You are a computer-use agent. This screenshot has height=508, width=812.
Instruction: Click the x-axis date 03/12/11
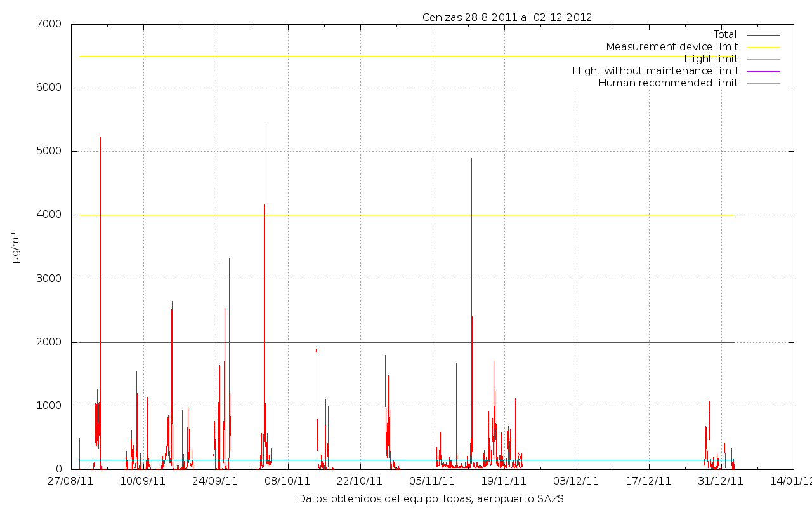pos(577,481)
